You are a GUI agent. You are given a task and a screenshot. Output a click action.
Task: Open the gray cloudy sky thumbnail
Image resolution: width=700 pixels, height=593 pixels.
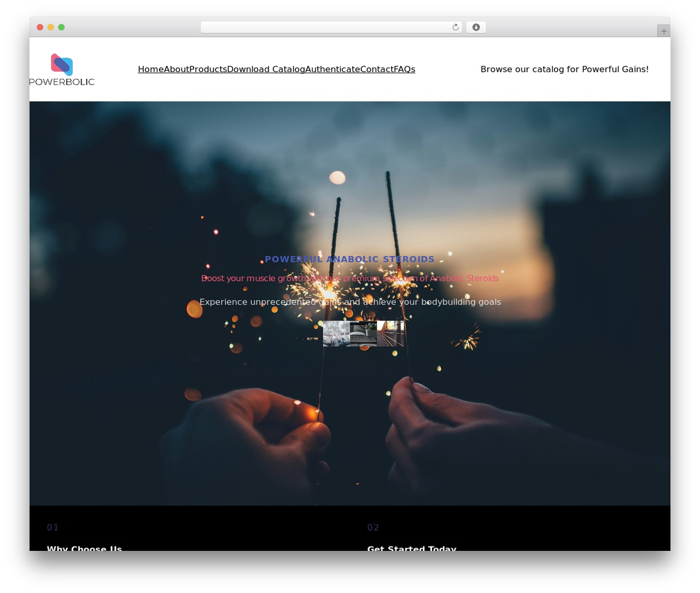pos(336,334)
